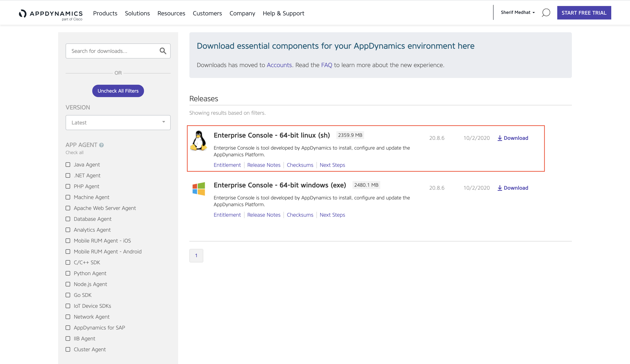630x364 pixels.
Task: Enable the PHP Agent checkbox
Action: 68,186
